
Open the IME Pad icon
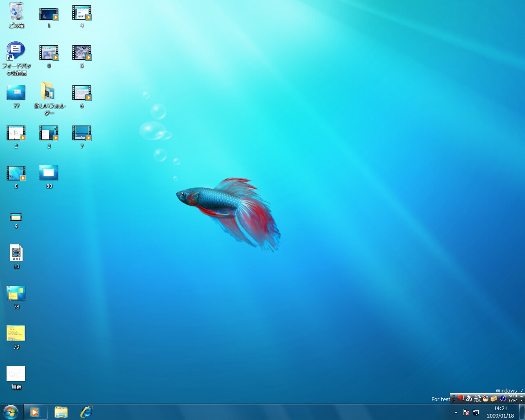coord(486,398)
